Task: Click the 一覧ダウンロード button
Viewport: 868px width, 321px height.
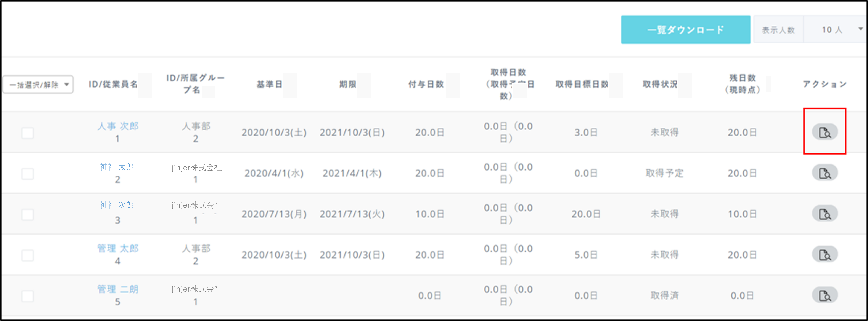Action: pos(685,30)
